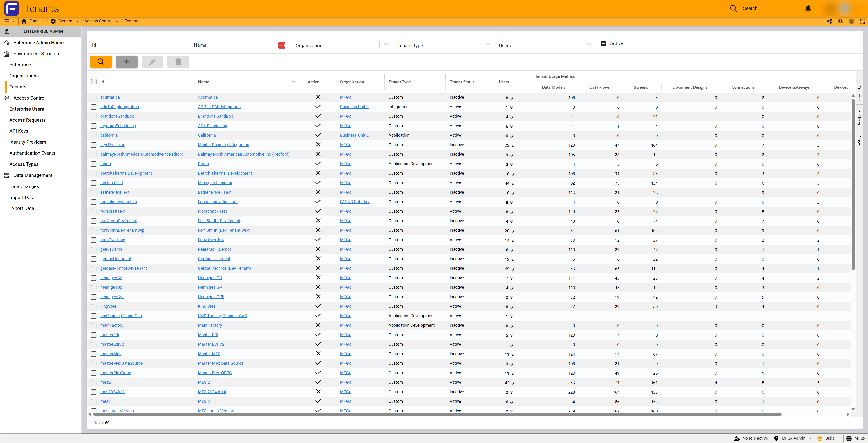The width and height of the screenshot is (868, 443).
Task: Open the FANUC Robotics organization link
Action: point(355,202)
